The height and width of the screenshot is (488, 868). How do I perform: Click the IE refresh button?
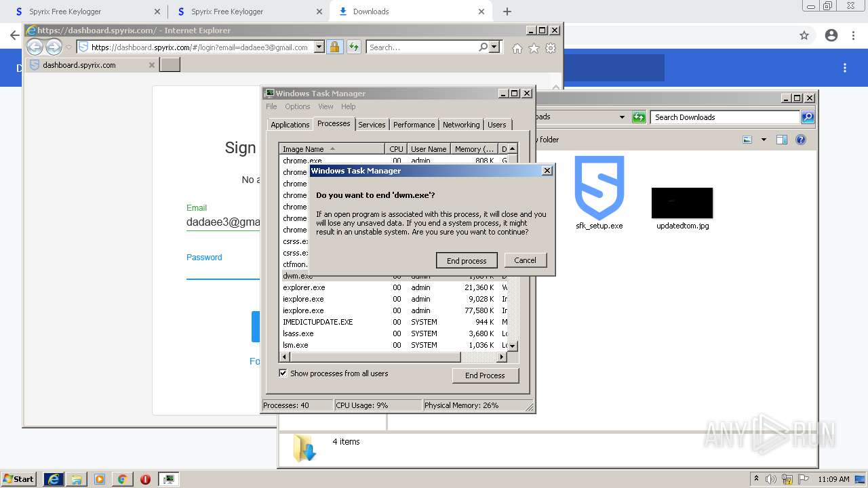tap(353, 47)
